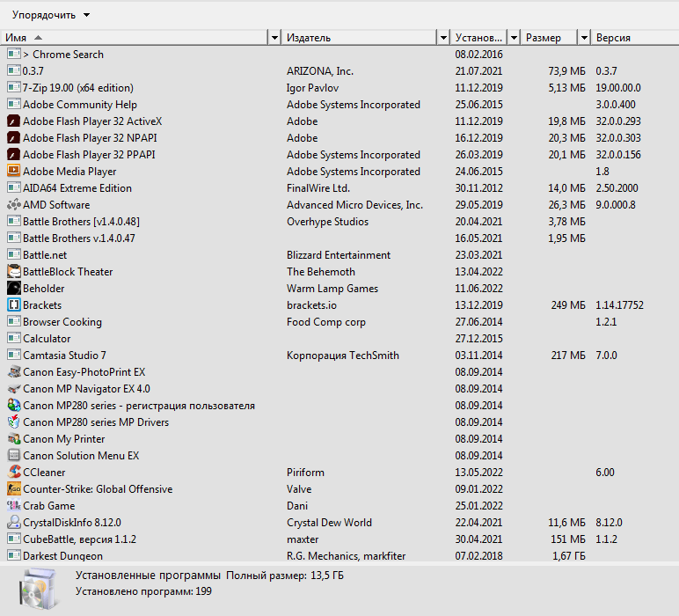Open the Упорядочить dropdown menu
679x616 pixels.
[51, 15]
